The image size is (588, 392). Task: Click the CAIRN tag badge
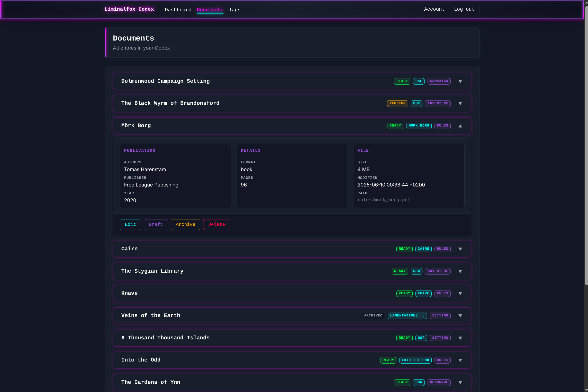423,249
